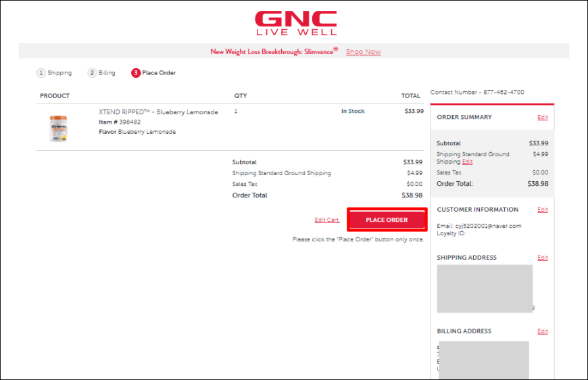Click Item # 398482 text
Viewport: 588px width, 380px height.
pyautogui.click(x=120, y=122)
